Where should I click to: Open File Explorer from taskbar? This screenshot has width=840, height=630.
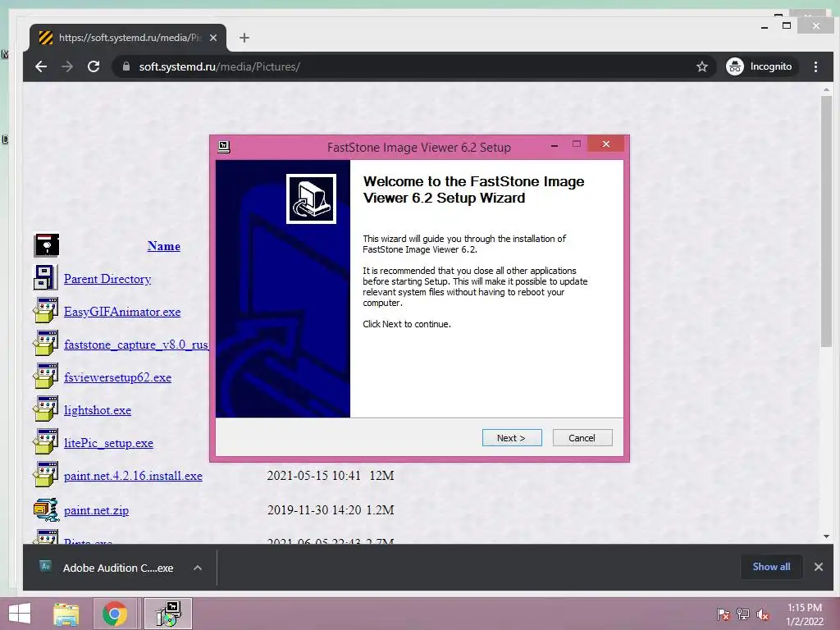[x=66, y=614]
